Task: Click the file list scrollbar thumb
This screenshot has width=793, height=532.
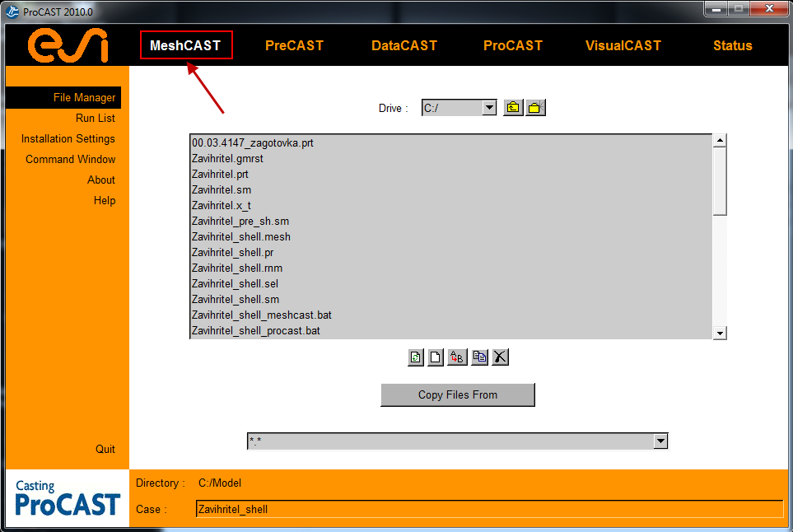Action: 720,181
